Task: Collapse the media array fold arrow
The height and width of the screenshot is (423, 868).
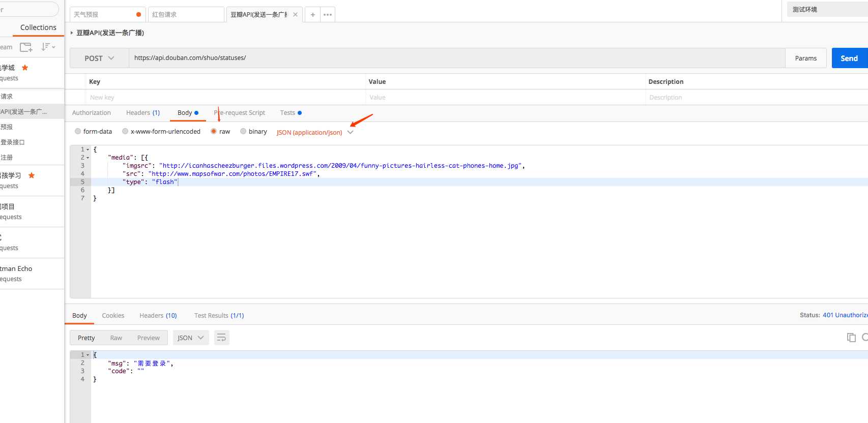Action: coord(88,158)
